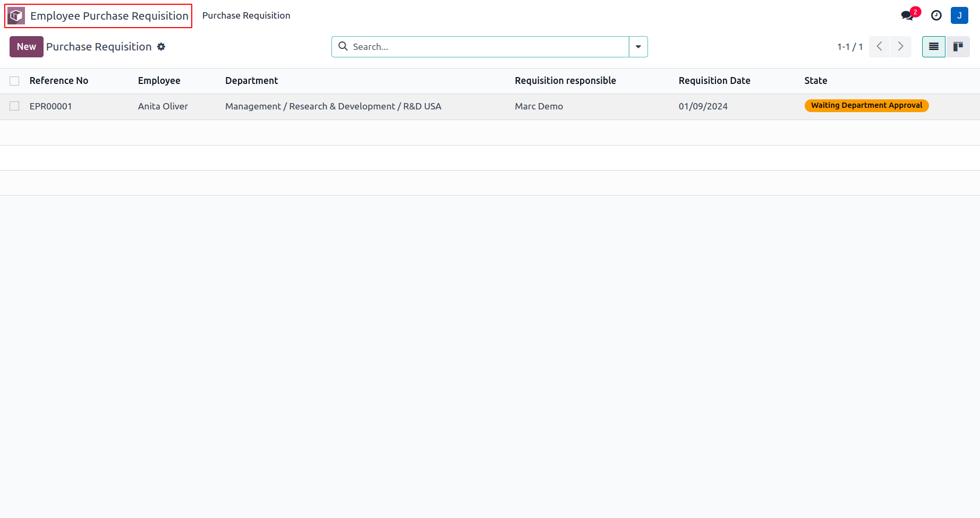The width and height of the screenshot is (980, 518).
Task: Select the EPR00001 row checkbox
Action: click(14, 106)
